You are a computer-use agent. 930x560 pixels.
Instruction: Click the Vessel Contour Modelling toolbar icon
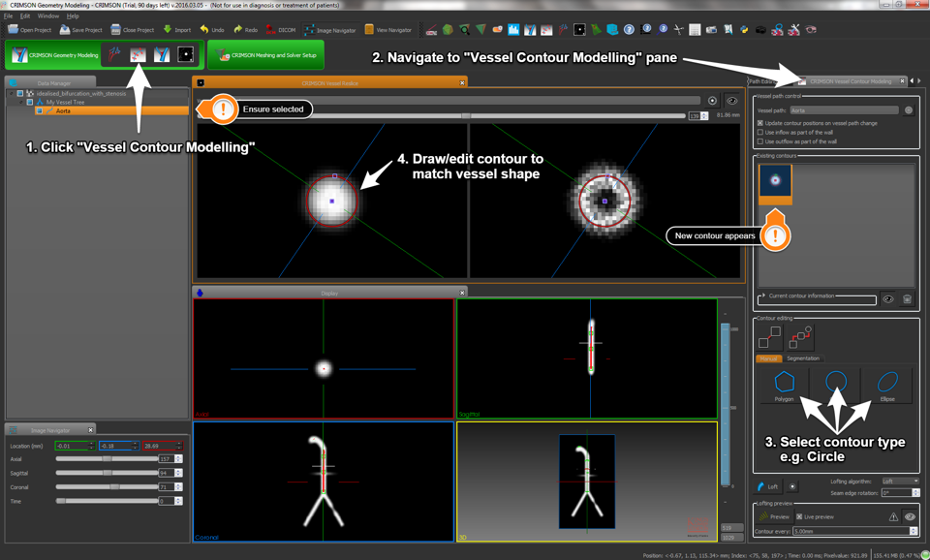pyautogui.click(x=139, y=55)
